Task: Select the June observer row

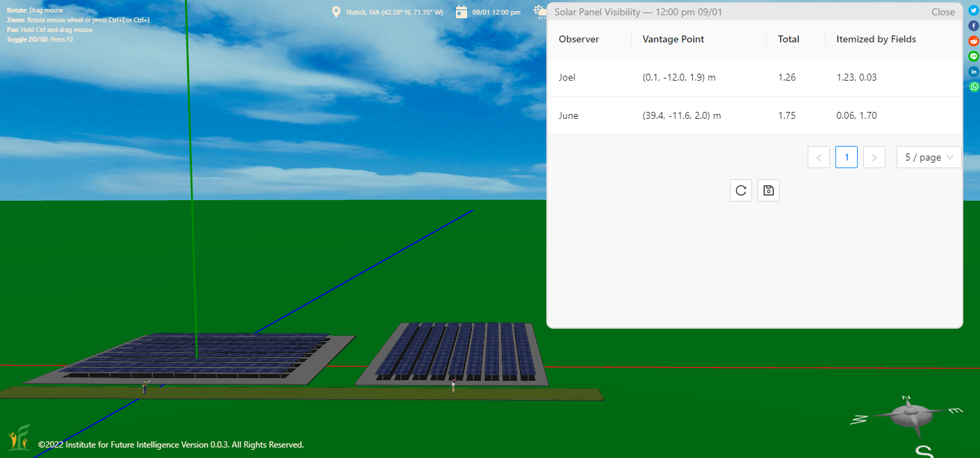Action: point(569,115)
